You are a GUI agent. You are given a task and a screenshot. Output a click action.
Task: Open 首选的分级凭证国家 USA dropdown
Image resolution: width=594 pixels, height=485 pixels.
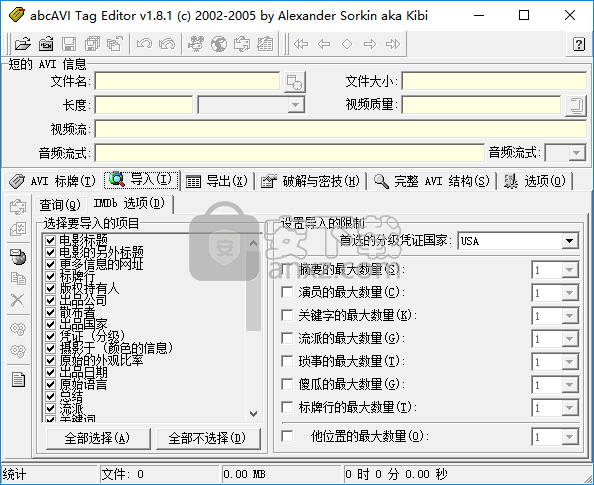(569, 241)
